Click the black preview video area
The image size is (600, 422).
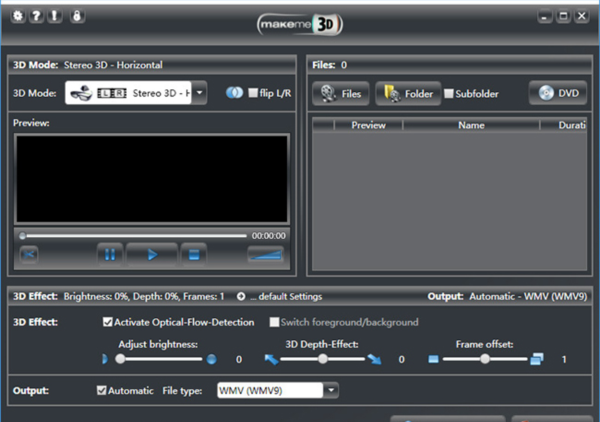(152, 179)
